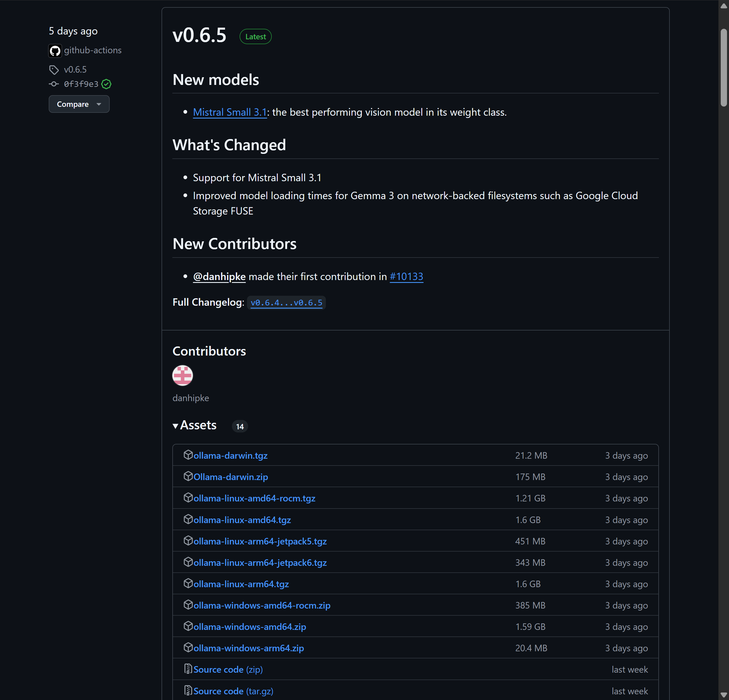Click the v0.6.5 release title

tap(199, 35)
